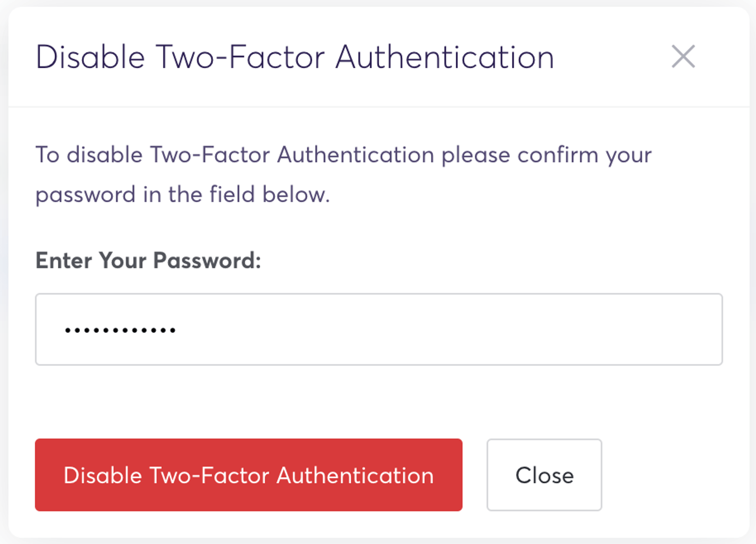Submit the password via Disable Two-Factor Authentication
This screenshot has width=756, height=544.
[x=248, y=475]
